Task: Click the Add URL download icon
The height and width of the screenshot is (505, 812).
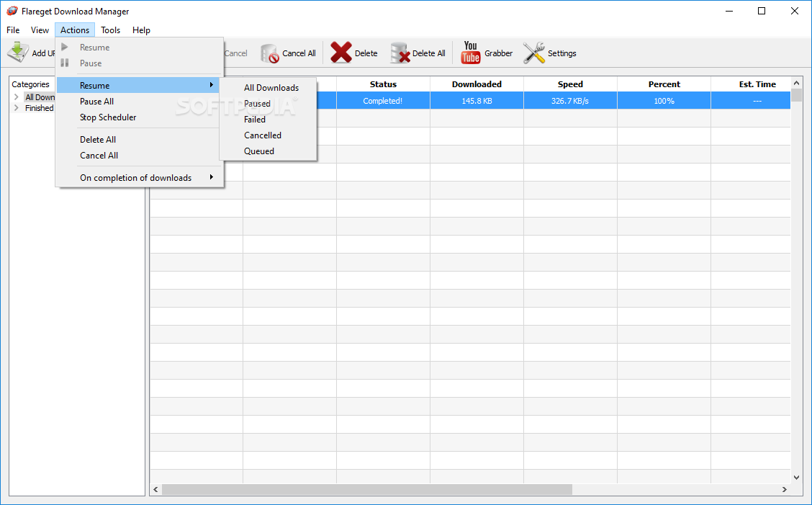Action: click(x=18, y=53)
